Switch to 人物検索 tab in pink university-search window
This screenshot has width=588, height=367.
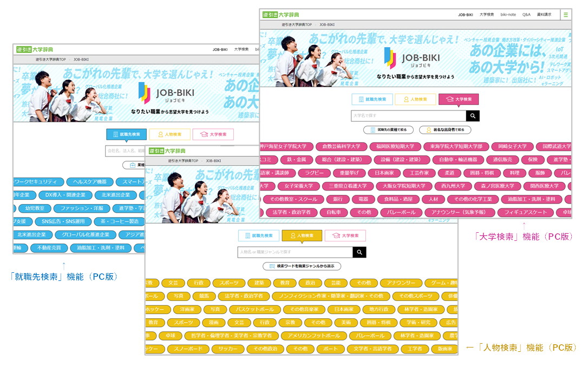tap(415, 100)
